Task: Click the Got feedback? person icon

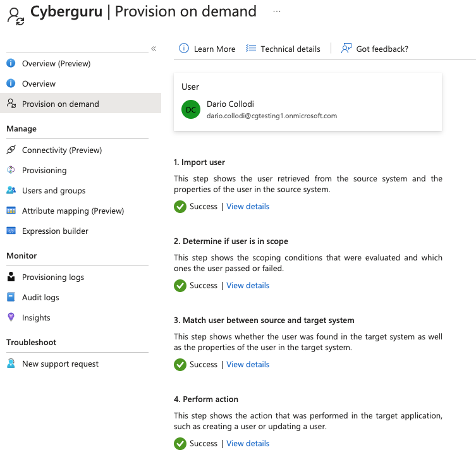Action: (346, 48)
